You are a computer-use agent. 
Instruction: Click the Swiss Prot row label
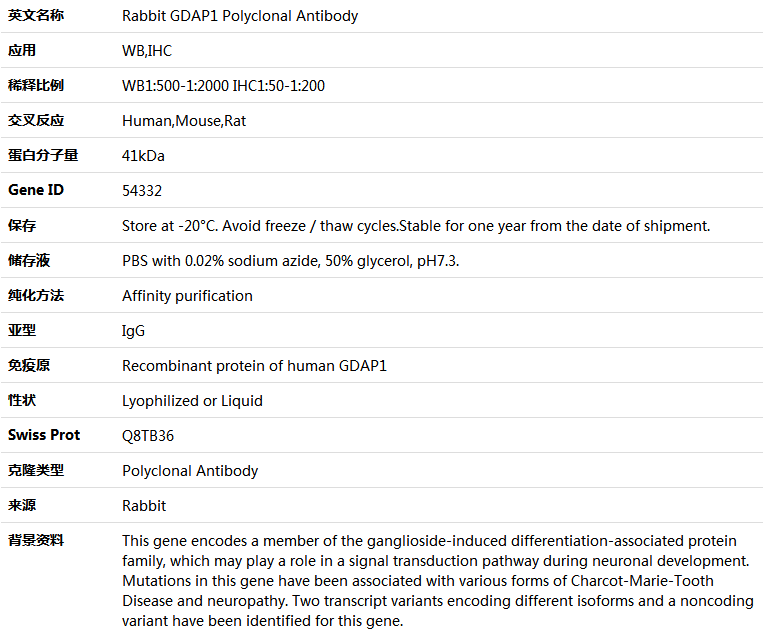(44, 435)
